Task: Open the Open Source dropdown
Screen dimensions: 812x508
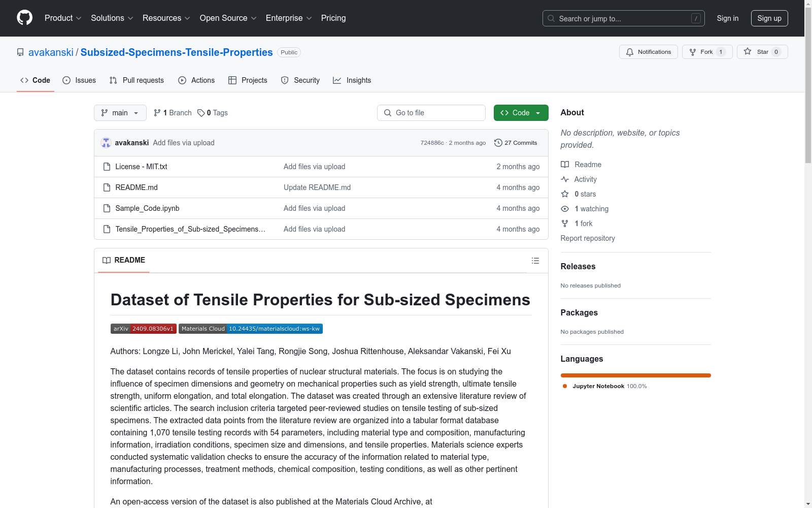Action: tap(228, 18)
